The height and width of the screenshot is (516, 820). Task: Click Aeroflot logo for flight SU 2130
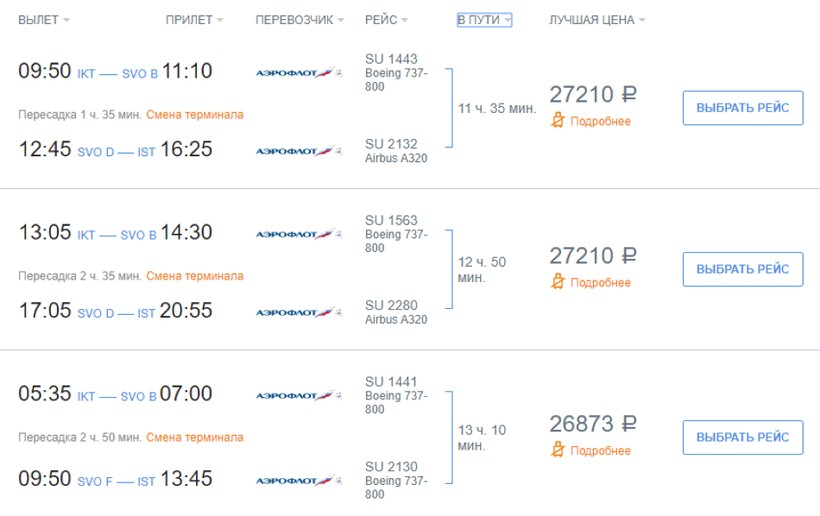click(298, 480)
